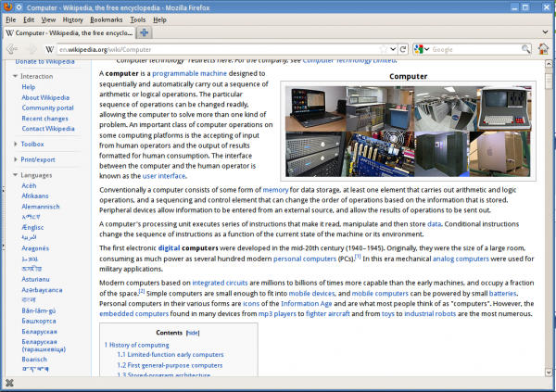
Task: Click the scrollbar down arrow
Action: [x=549, y=373]
